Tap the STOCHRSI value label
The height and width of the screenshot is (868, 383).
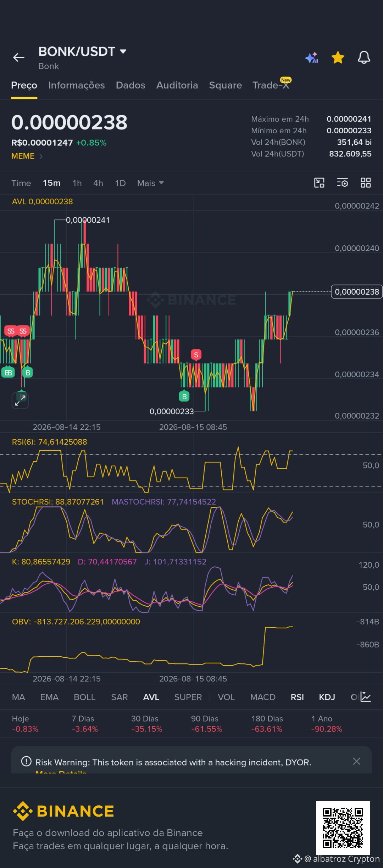click(58, 502)
